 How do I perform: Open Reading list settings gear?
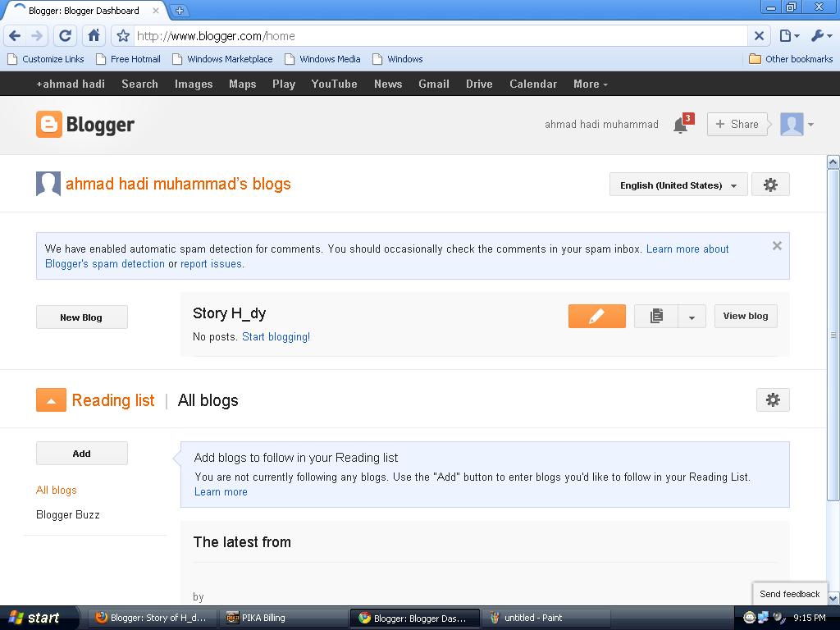[x=773, y=399]
